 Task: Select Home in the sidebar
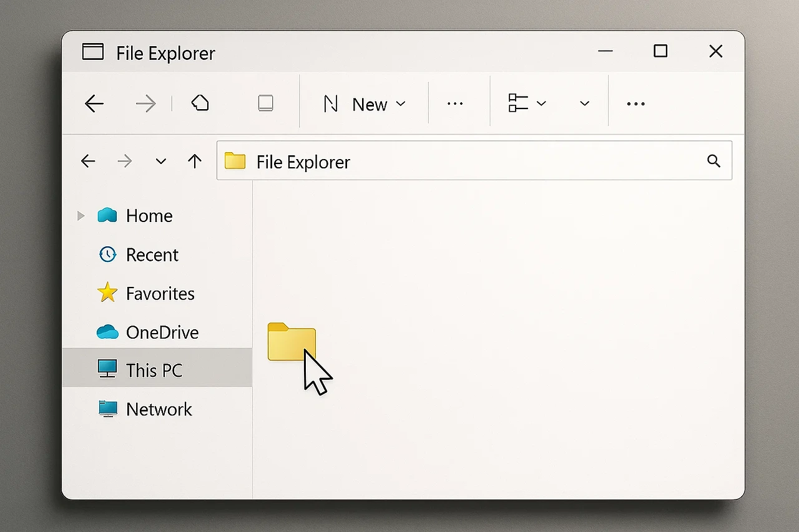click(157, 216)
